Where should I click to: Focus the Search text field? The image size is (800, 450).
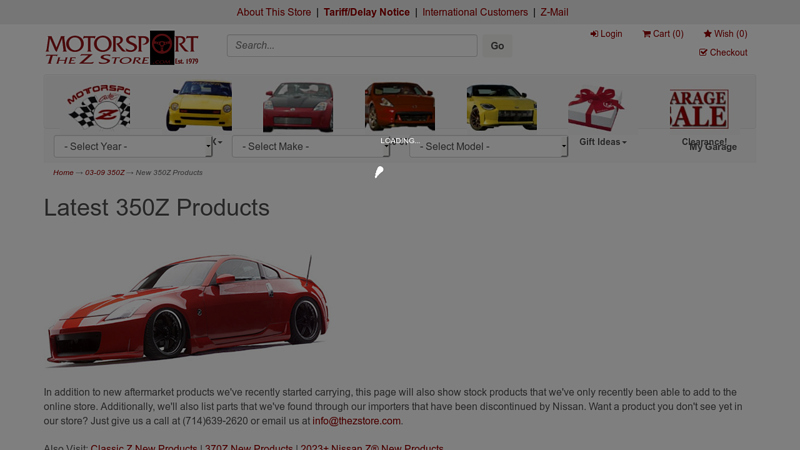(x=352, y=45)
